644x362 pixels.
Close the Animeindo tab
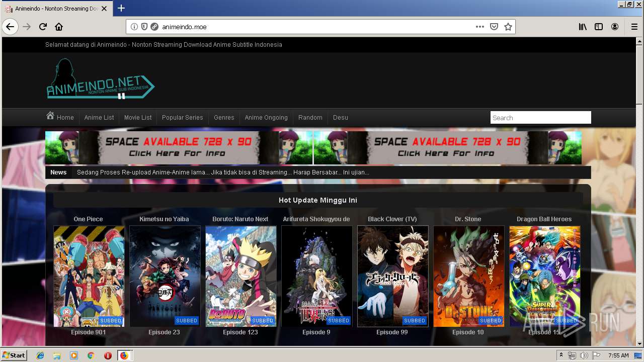[104, 9]
